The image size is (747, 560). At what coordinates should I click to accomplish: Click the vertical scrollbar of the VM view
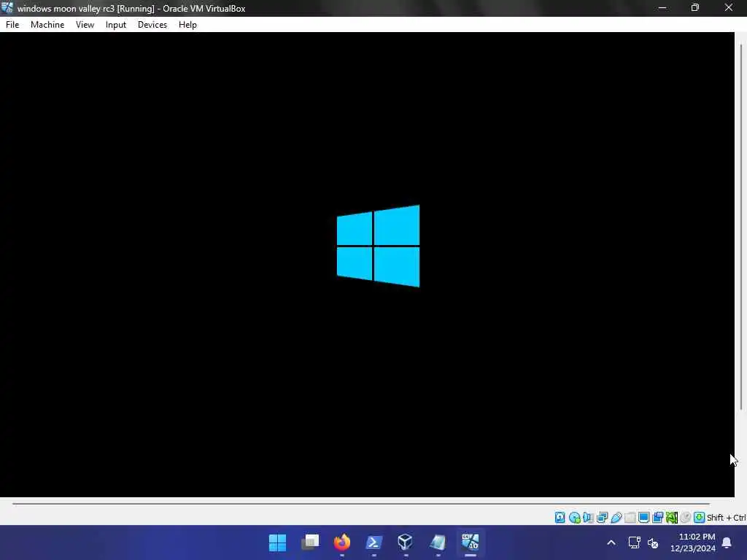click(741, 227)
